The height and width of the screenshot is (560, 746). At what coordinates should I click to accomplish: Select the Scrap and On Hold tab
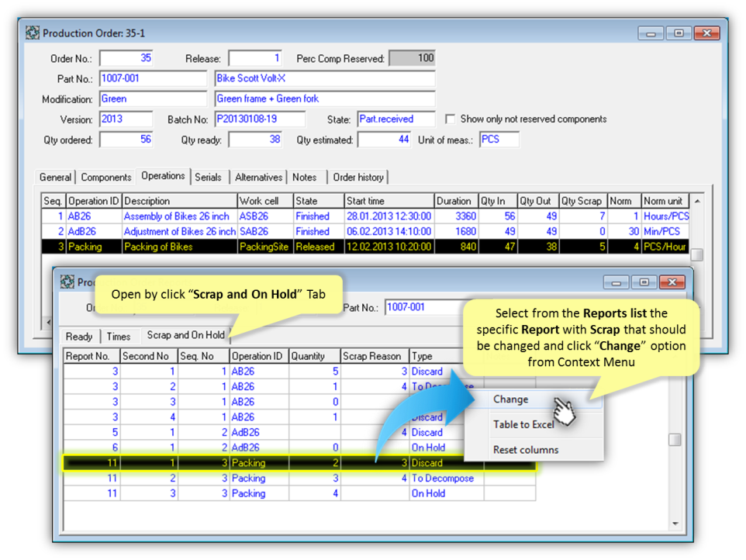point(185,336)
